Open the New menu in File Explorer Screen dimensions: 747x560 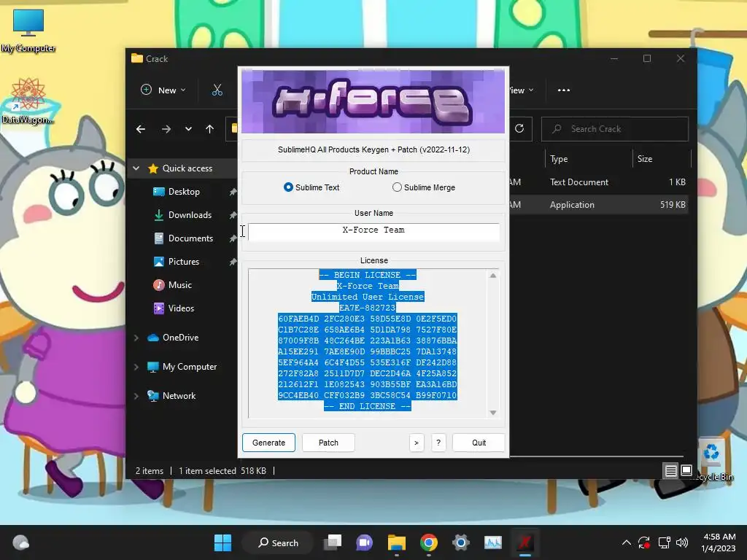163,90
